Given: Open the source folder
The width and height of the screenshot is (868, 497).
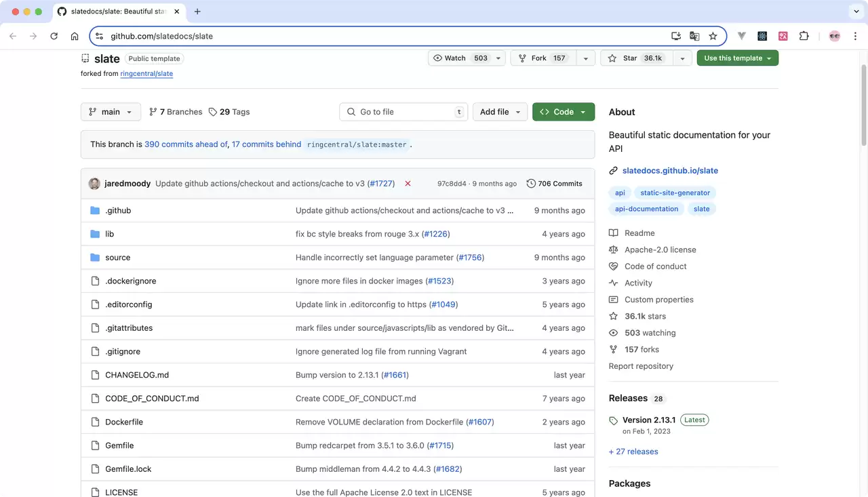Looking at the screenshot, I should pyautogui.click(x=117, y=258).
